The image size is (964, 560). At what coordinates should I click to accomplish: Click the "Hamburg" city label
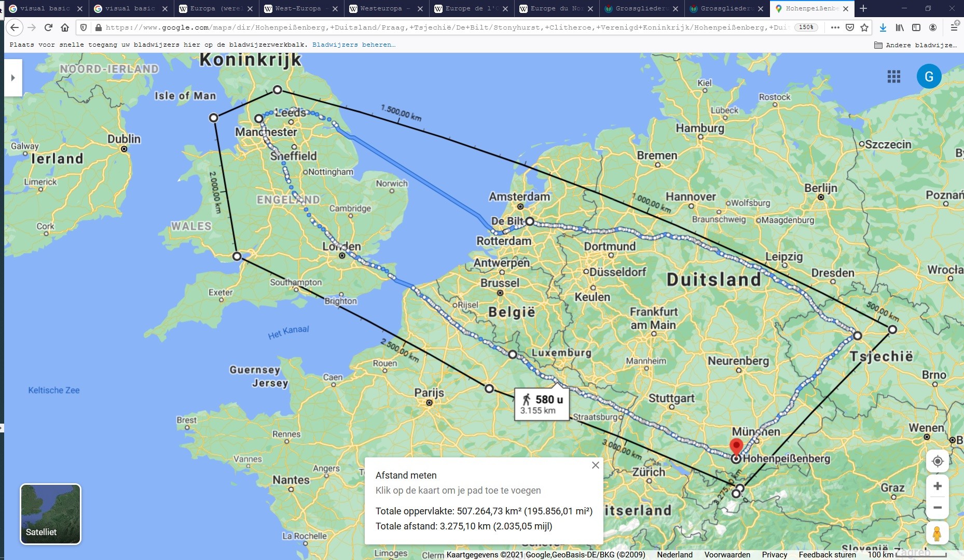pyautogui.click(x=700, y=128)
